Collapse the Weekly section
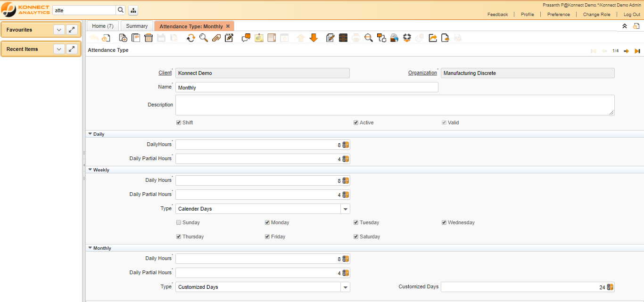The height and width of the screenshot is (302, 644). coord(90,170)
